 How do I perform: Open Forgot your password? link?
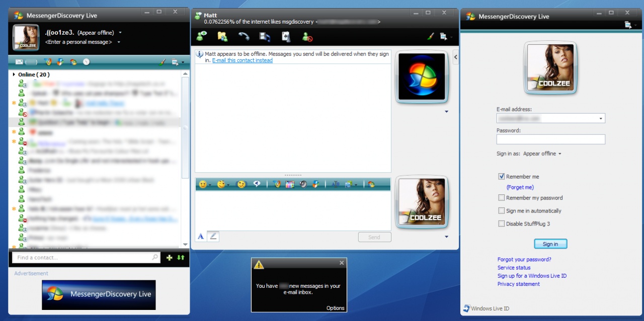pos(524,260)
